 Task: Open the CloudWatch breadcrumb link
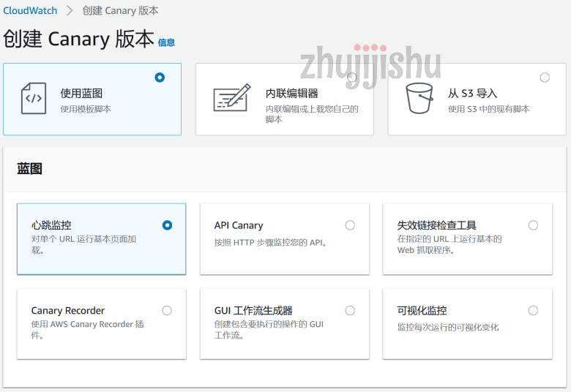[x=30, y=10]
